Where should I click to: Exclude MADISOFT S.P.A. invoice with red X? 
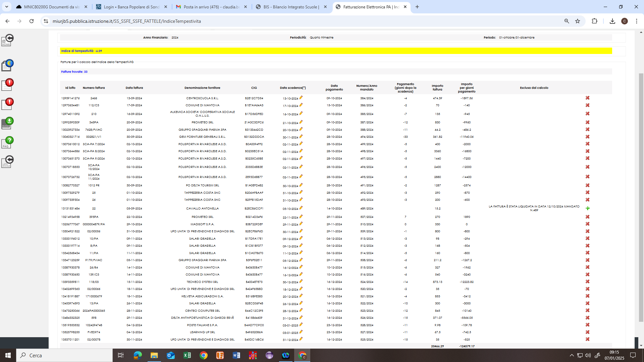coord(587,224)
